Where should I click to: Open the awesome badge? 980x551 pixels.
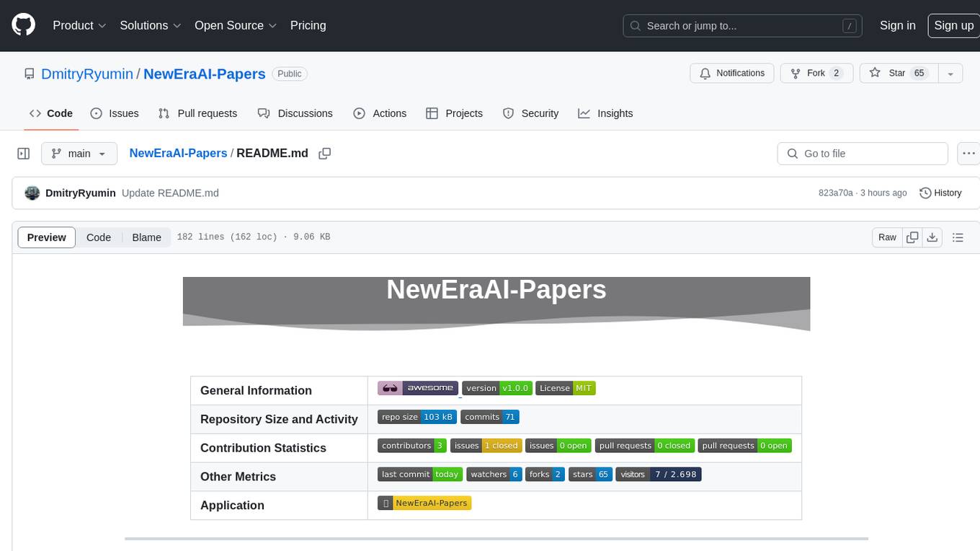tap(418, 388)
